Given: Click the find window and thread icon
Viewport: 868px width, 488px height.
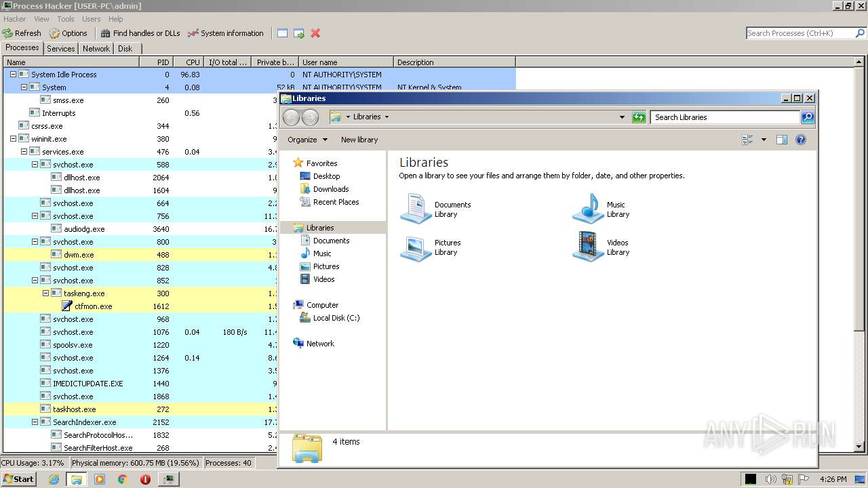Looking at the screenshot, I should click(299, 33).
